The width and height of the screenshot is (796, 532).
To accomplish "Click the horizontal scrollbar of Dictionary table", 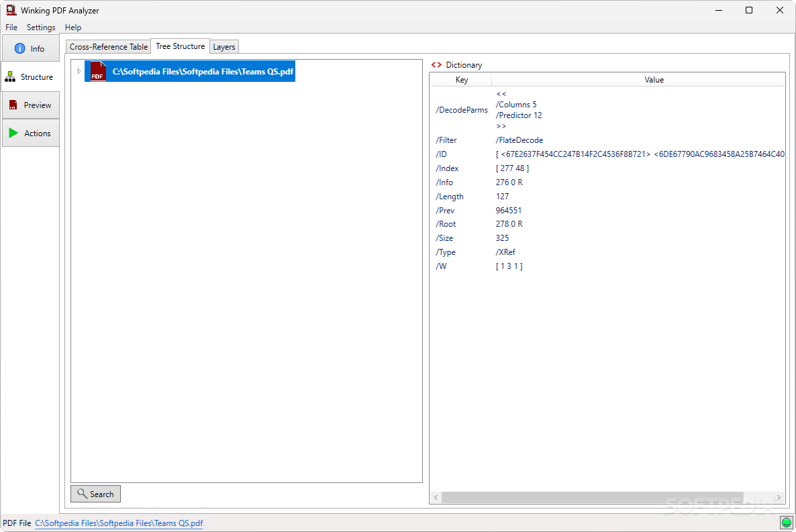I will 592,498.
